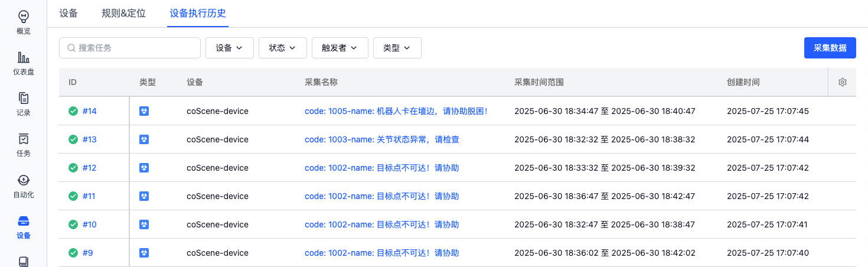The width and height of the screenshot is (868, 267).
Task: Open 目标点不可达 link in row #9
Action: click(x=382, y=253)
